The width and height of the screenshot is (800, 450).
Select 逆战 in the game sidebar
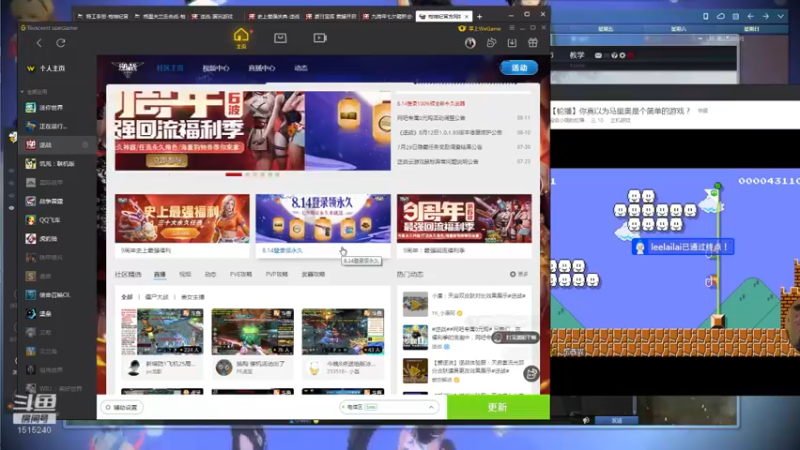click(56, 145)
